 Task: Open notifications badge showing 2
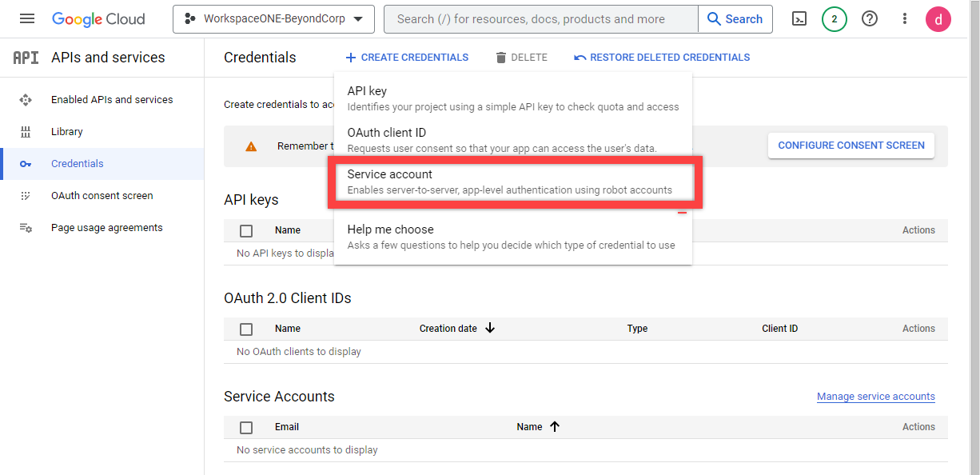[x=834, y=19]
